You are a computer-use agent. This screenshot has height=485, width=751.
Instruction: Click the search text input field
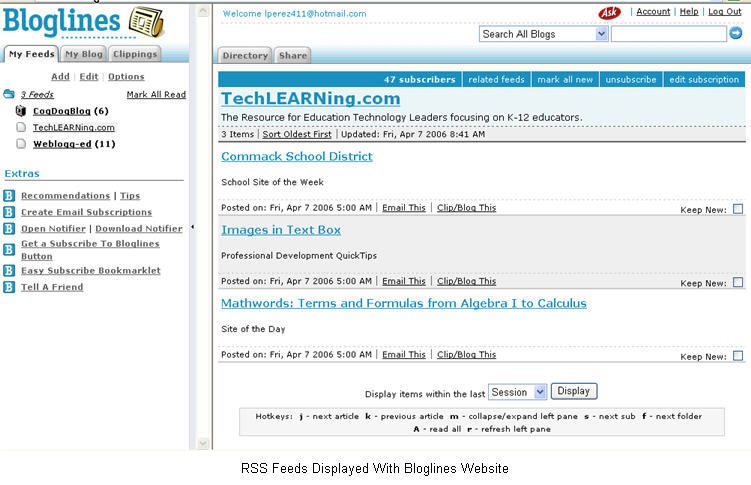(669, 34)
